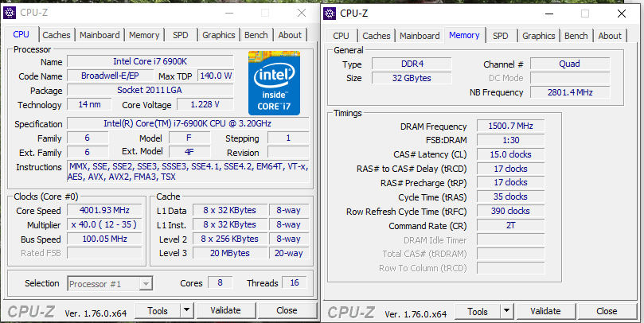Click the x 40.0 ( 12 - 35 ) multiplier
The height and width of the screenshot is (323, 644).
click(105, 224)
